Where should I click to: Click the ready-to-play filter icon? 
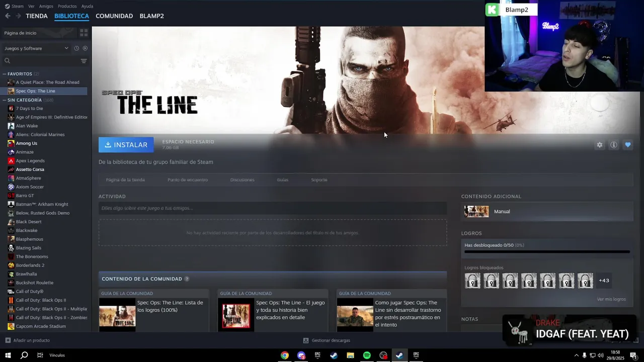click(x=85, y=48)
